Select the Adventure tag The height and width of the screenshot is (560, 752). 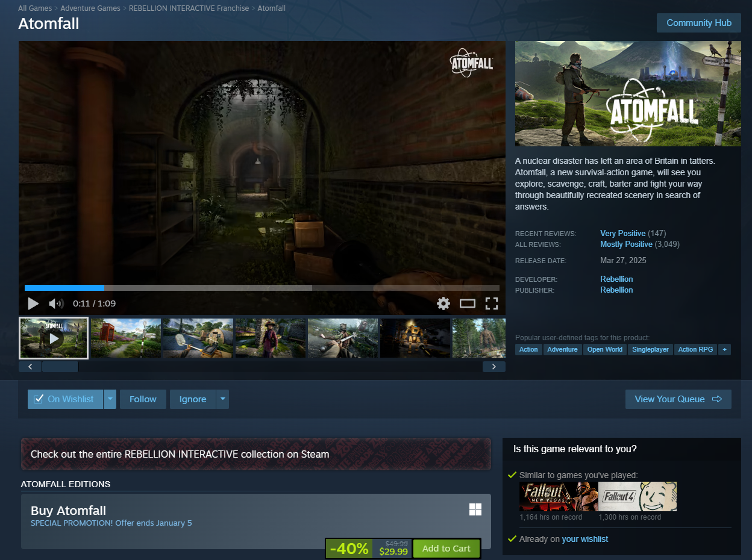pyautogui.click(x=562, y=349)
